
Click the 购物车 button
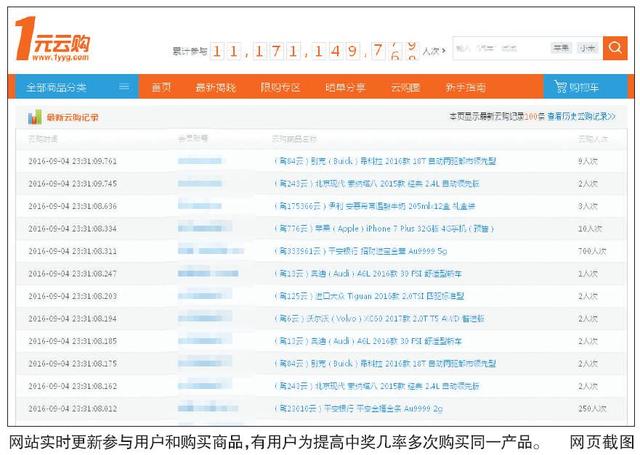click(585, 87)
